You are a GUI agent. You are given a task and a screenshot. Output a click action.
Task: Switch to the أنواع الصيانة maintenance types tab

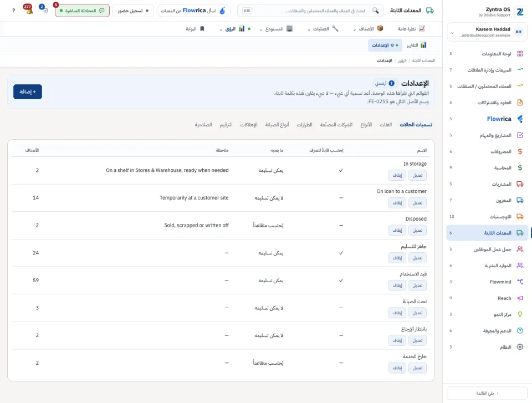tap(277, 125)
